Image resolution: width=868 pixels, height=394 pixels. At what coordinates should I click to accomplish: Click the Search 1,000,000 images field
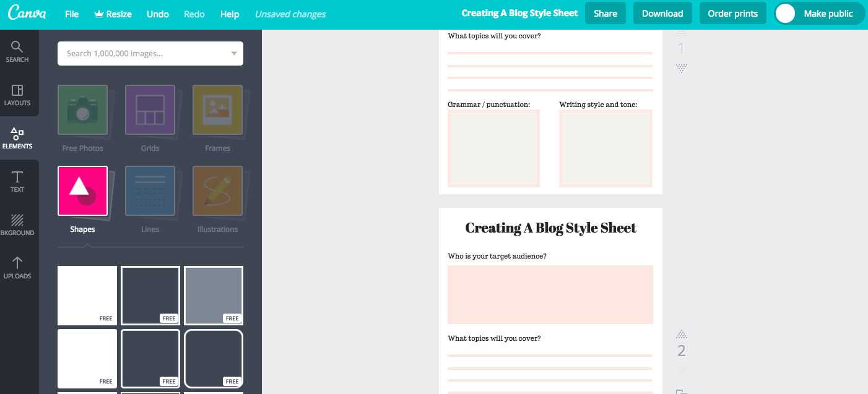click(150, 53)
